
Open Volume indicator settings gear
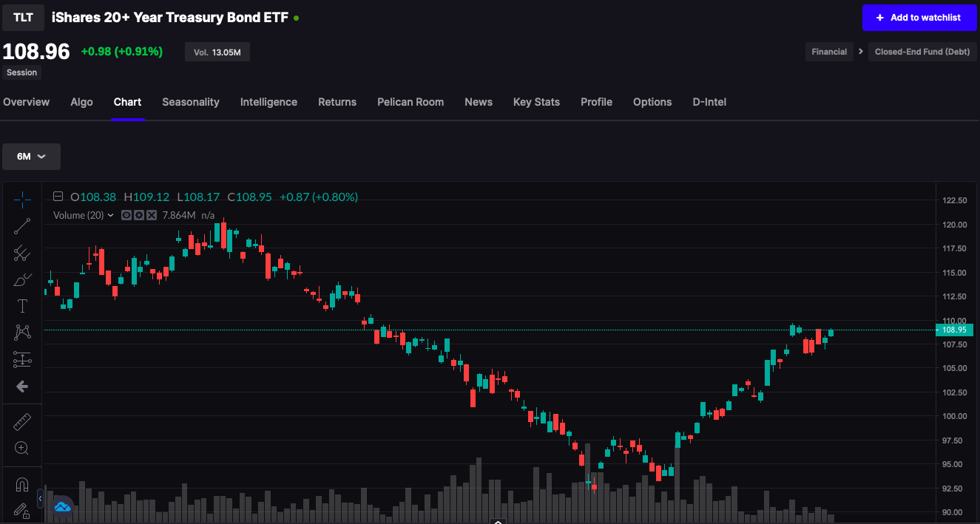[139, 215]
